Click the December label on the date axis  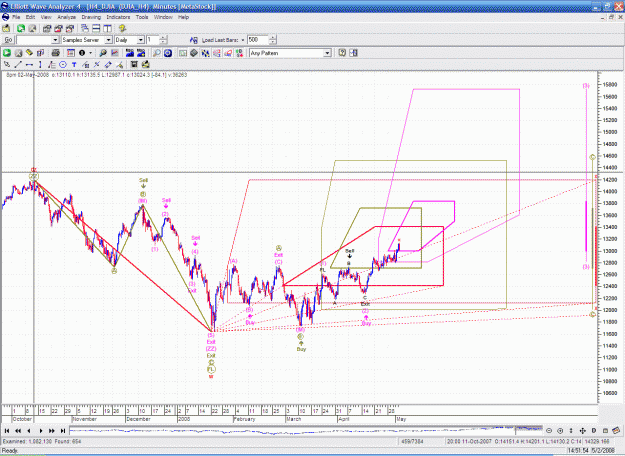(138, 419)
